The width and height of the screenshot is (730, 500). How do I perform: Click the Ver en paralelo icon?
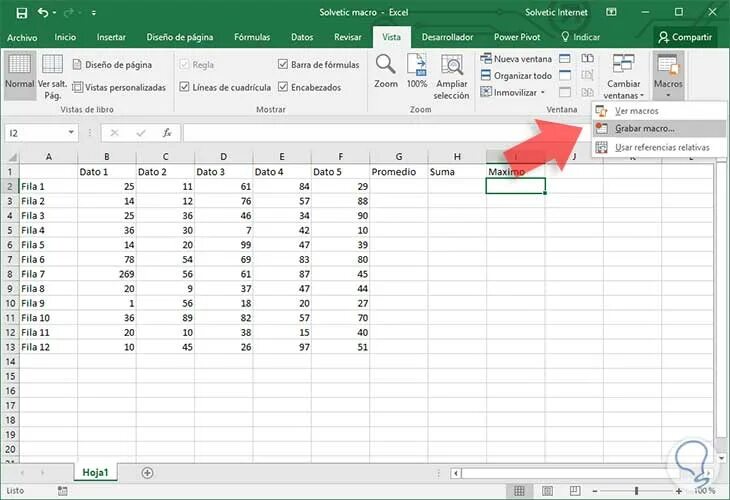tap(588, 59)
